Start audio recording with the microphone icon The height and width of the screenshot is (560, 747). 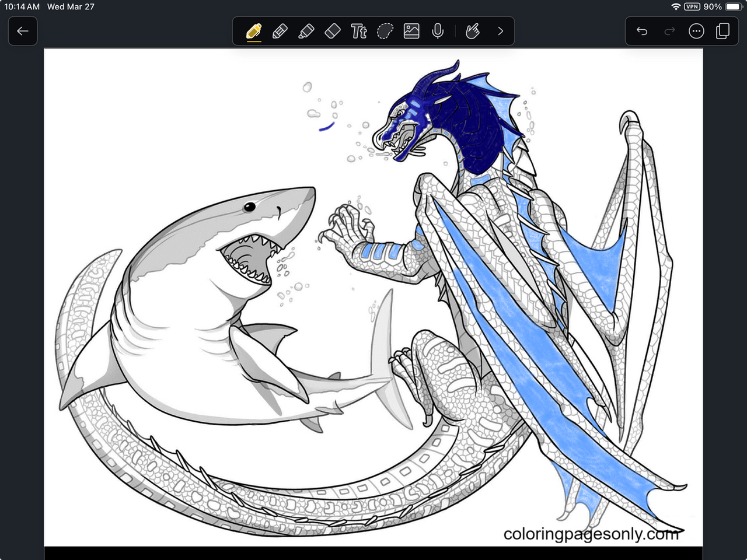438,31
